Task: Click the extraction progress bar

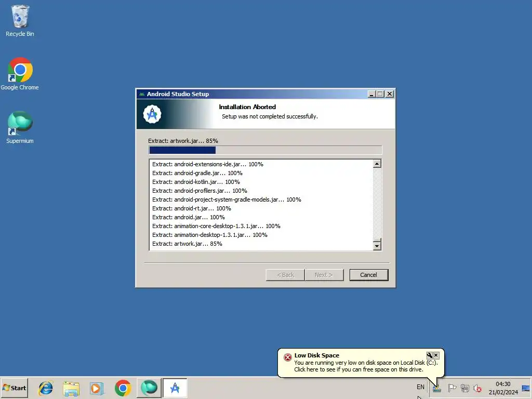Action: click(265, 150)
